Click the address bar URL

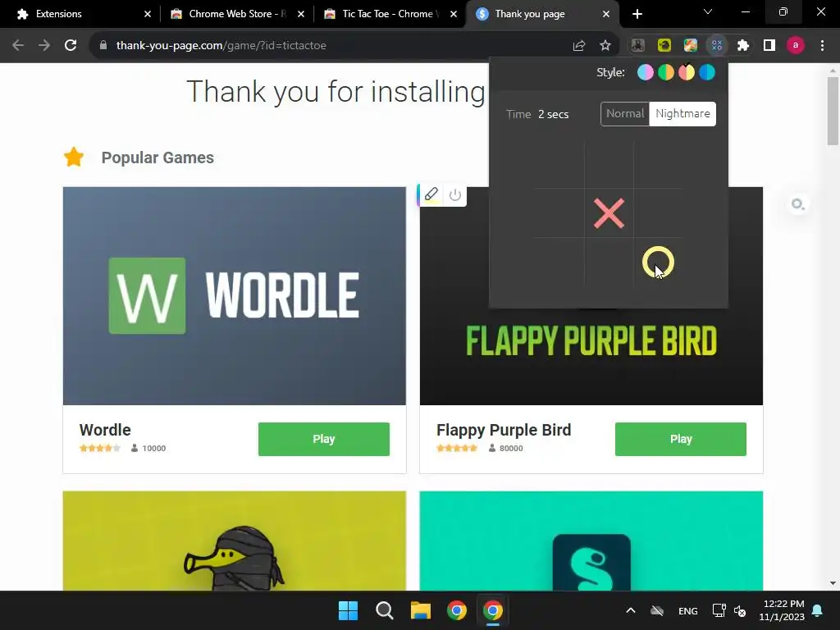click(221, 46)
